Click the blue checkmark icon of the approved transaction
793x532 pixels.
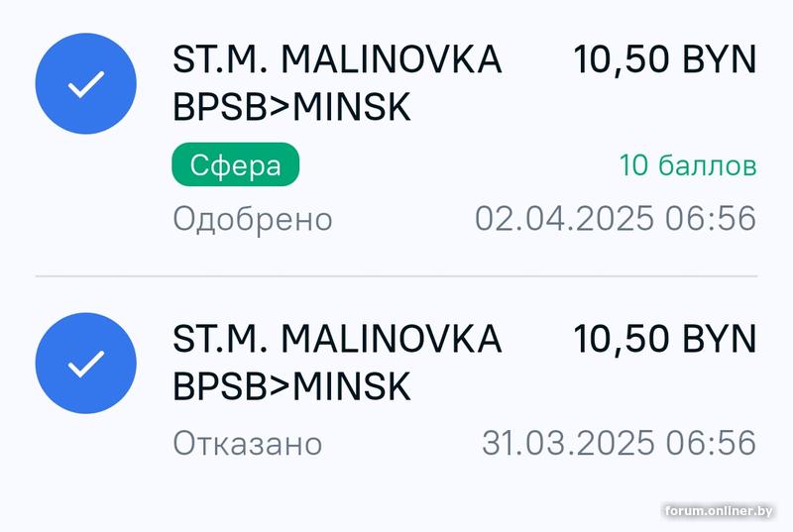point(85,86)
